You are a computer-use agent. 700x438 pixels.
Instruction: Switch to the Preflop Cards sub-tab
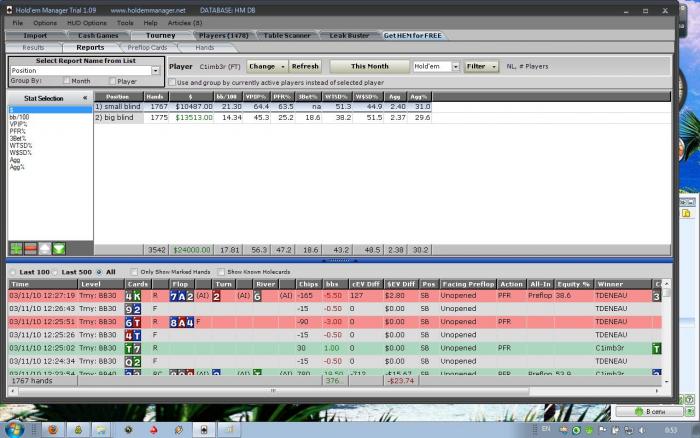click(147, 48)
